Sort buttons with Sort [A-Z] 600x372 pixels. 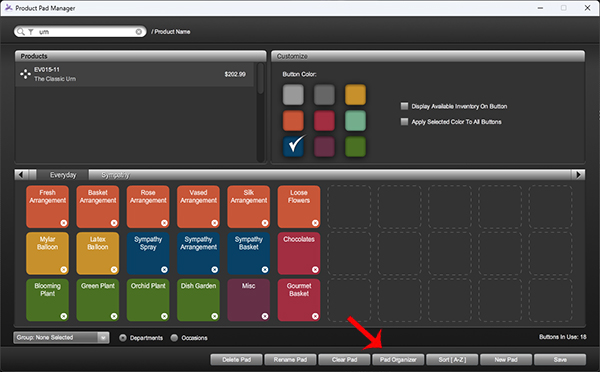452,360
